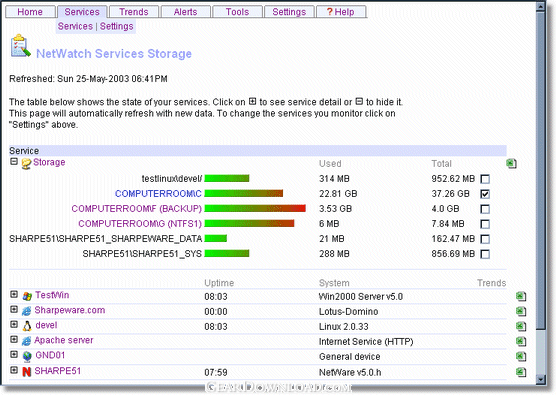Click the devel Linux penguin icon
The image size is (556, 395).
click(27, 326)
